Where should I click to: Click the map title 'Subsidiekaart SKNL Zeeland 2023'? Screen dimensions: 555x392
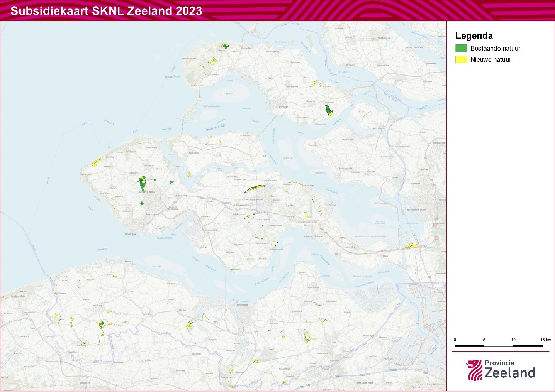coord(106,11)
